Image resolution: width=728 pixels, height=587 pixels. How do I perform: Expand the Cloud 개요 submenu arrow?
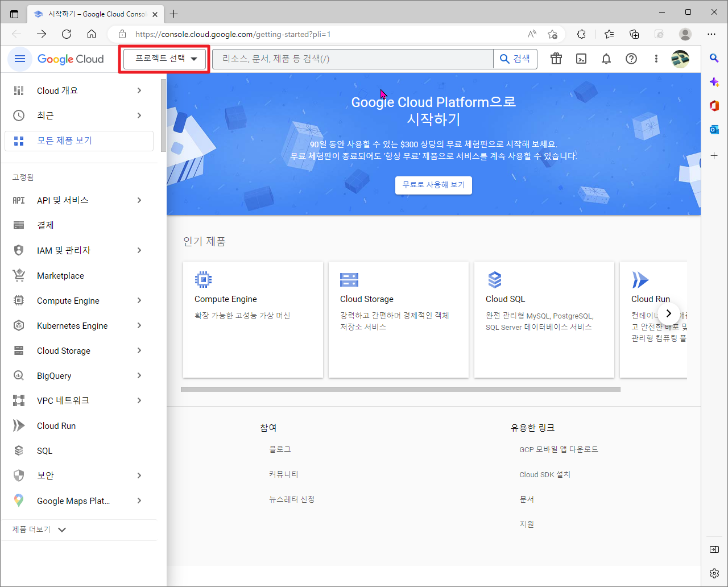pyautogui.click(x=139, y=90)
